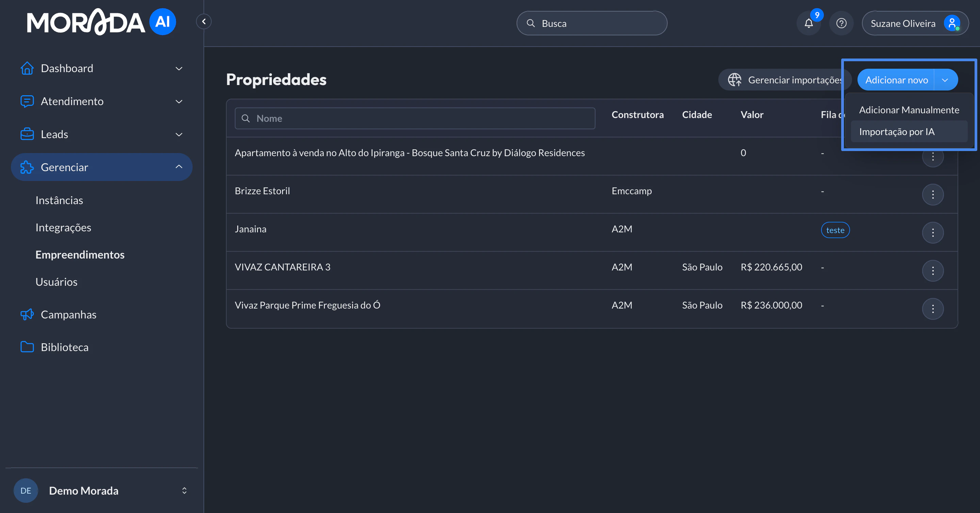Collapse the Gerenciar section
980x513 pixels.
point(178,167)
